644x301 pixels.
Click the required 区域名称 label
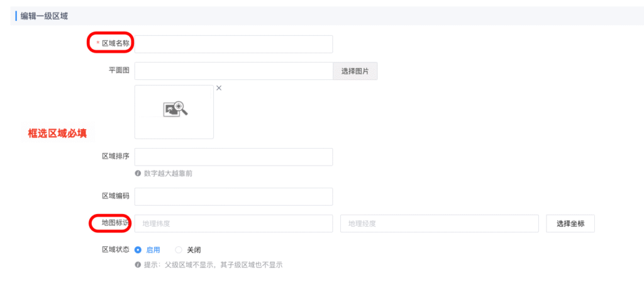coord(115,43)
